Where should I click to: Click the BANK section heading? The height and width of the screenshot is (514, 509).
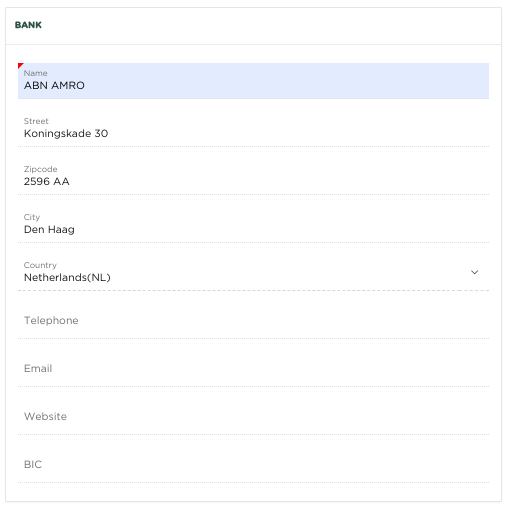(28, 25)
